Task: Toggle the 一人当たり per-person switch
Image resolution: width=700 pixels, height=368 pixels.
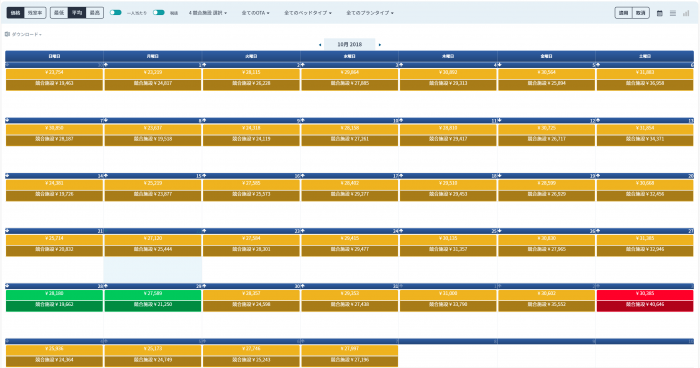Action: pyautogui.click(x=116, y=13)
